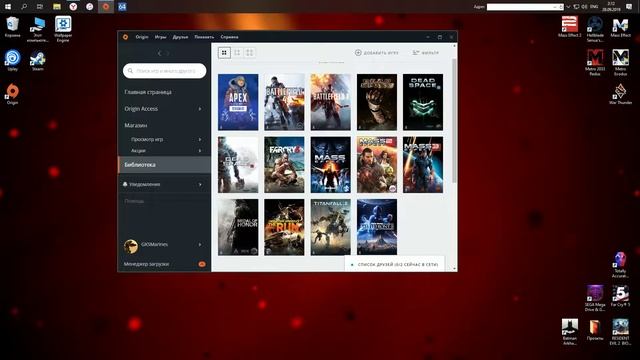Open Главная страница in sidebar
The width and height of the screenshot is (640, 360).
[148, 92]
